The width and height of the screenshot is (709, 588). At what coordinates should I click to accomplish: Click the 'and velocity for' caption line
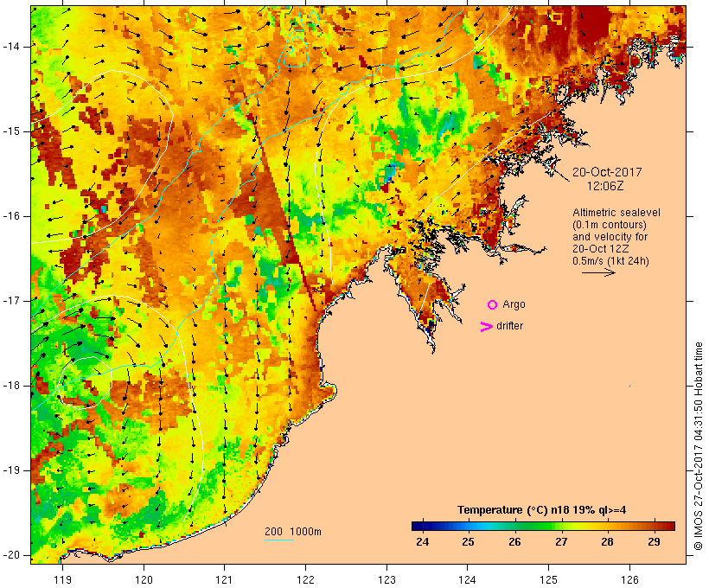[x=610, y=237]
